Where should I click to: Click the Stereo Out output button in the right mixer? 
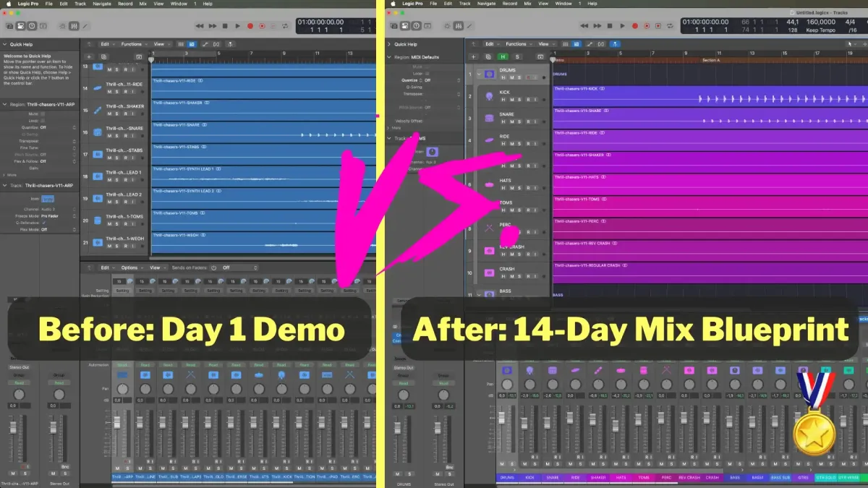point(405,367)
